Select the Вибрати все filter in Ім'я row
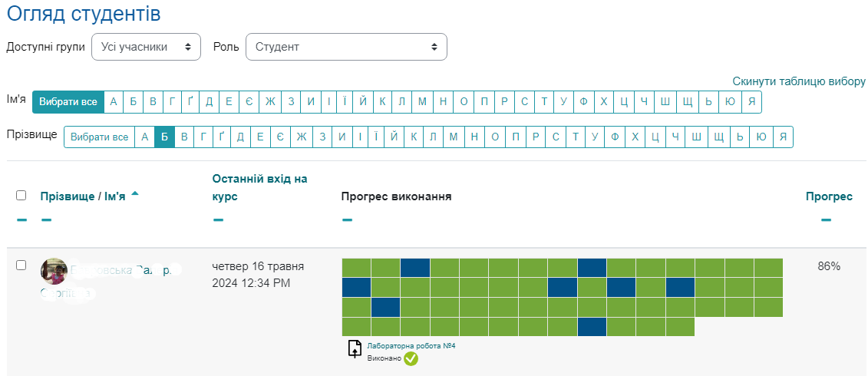The image size is (868, 376). (x=68, y=102)
